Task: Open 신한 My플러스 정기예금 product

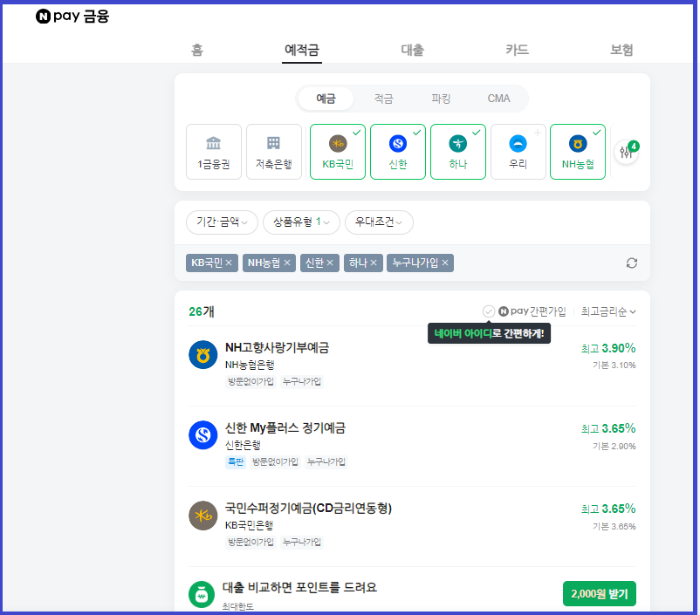Action: (x=285, y=428)
